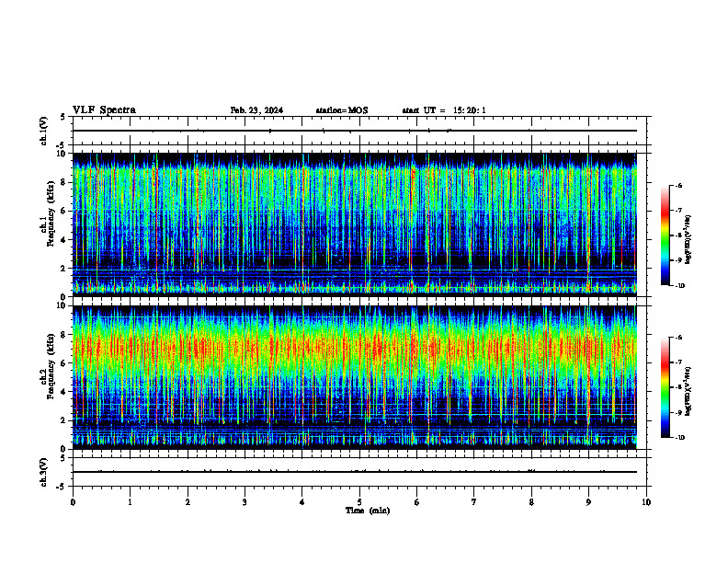Click the "ch.1(V)" waveform axis label
Image resolution: width=728 pixels, height=563 pixels.
click(x=44, y=131)
